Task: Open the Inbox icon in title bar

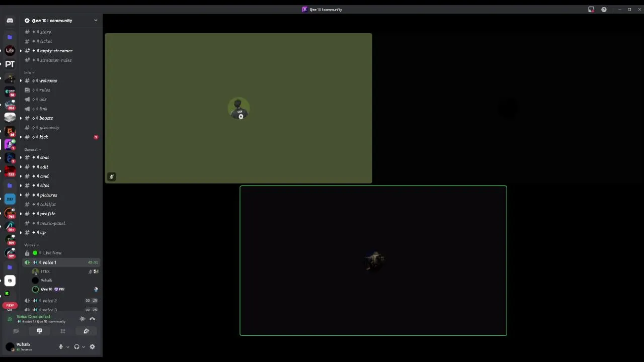Action: point(591,10)
